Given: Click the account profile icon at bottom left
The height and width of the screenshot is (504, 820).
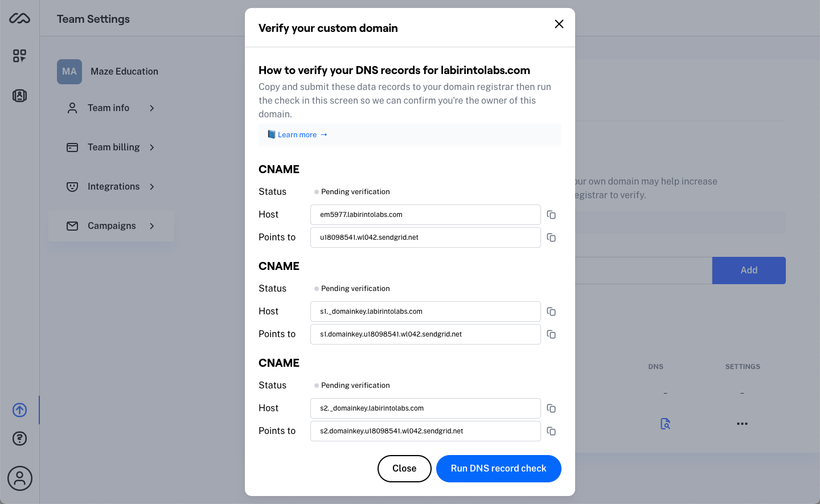Looking at the screenshot, I should click(19, 478).
